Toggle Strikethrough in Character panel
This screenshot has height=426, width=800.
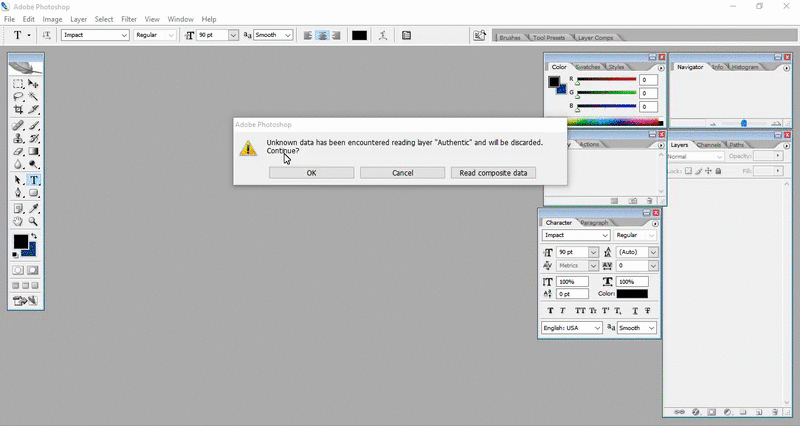pos(647,311)
